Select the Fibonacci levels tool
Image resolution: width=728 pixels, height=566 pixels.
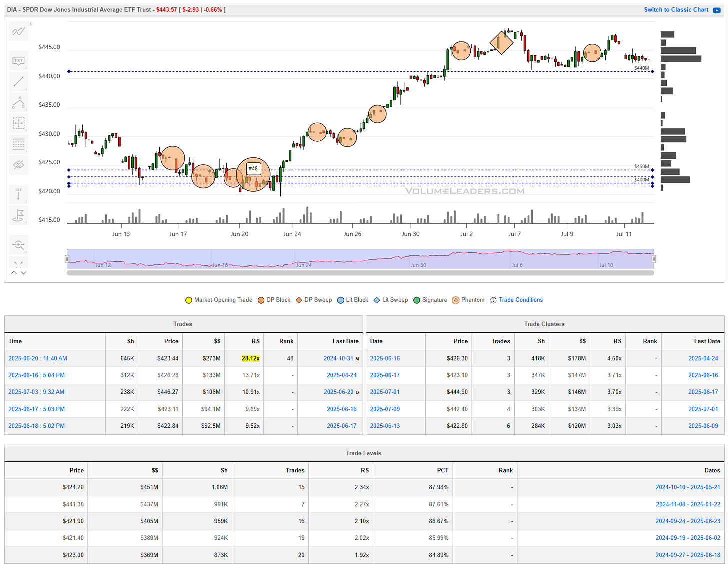pyautogui.click(x=19, y=144)
